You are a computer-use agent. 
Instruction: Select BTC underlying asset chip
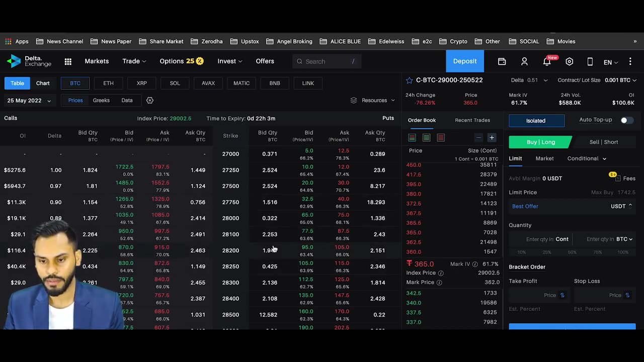[75, 83]
